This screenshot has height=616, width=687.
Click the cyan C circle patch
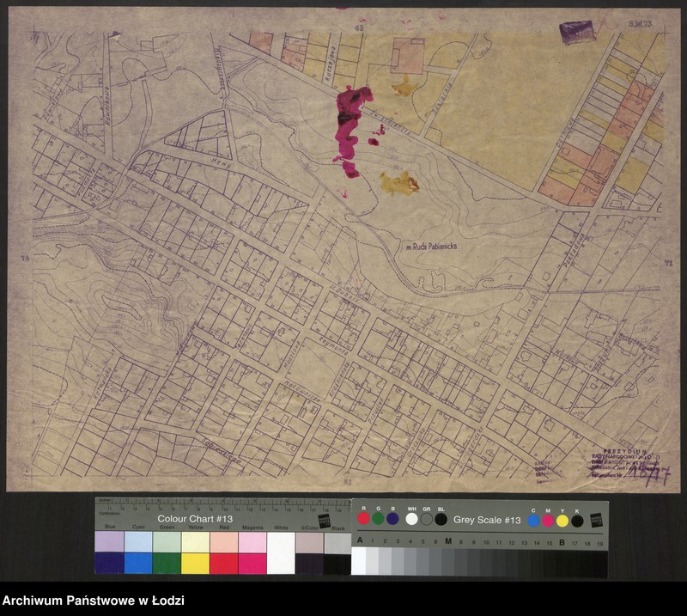coord(533,520)
